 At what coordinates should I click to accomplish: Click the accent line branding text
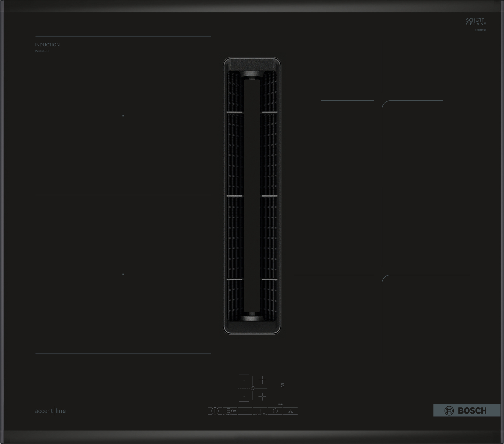click(x=51, y=411)
